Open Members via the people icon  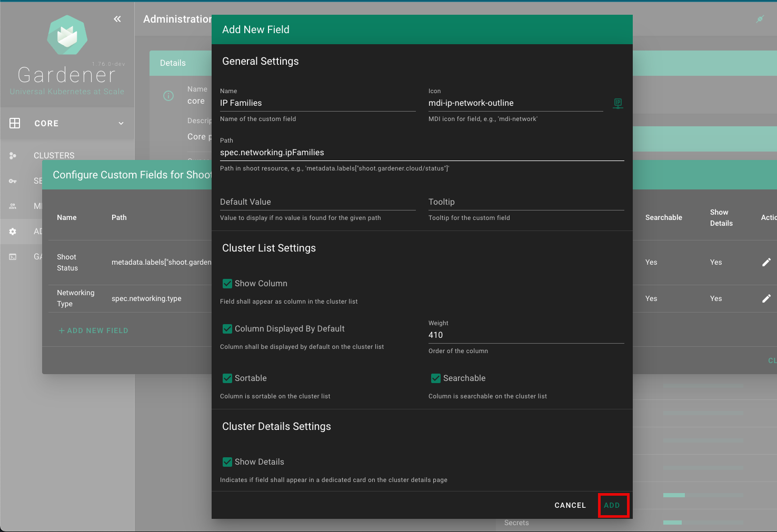[13, 206]
